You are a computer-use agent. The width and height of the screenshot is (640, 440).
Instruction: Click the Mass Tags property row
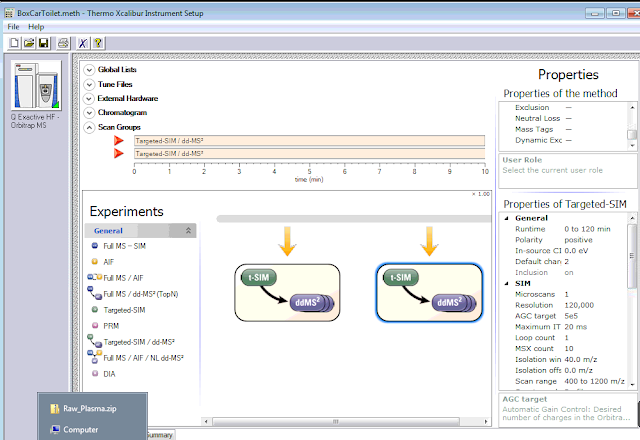point(563,129)
